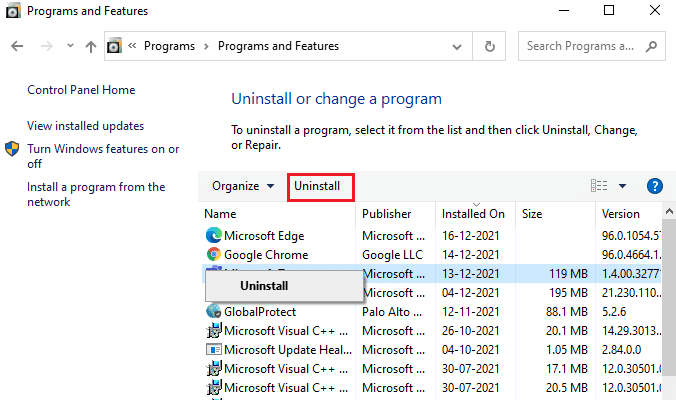This screenshot has height=400, width=676.
Task: Open the blue Help icon
Action: click(x=654, y=186)
